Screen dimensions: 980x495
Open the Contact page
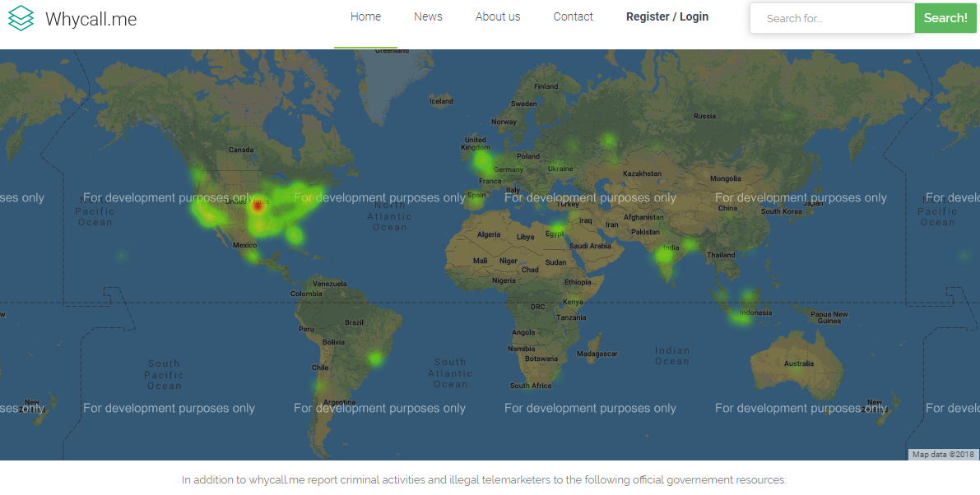point(574,16)
